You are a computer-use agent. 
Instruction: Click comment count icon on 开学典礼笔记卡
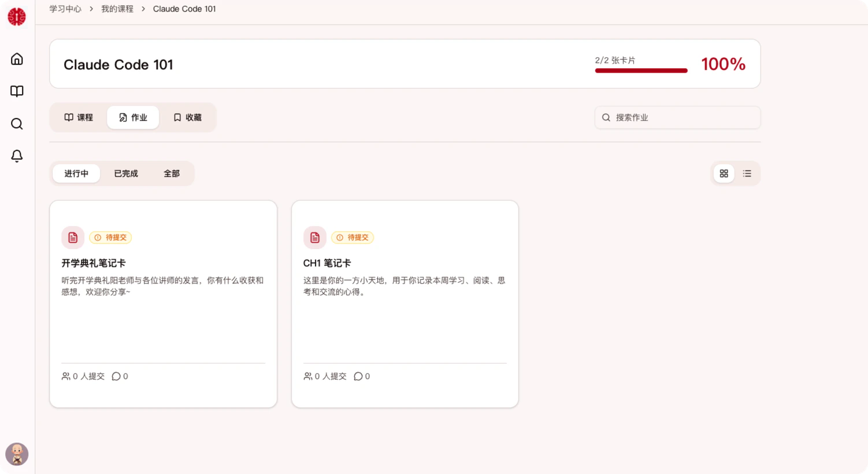point(116,376)
